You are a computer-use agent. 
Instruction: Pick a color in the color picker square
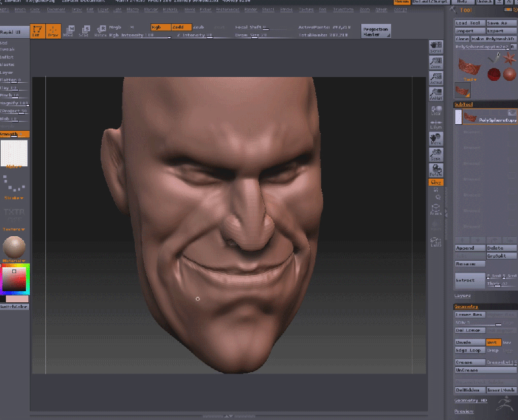coord(14,280)
